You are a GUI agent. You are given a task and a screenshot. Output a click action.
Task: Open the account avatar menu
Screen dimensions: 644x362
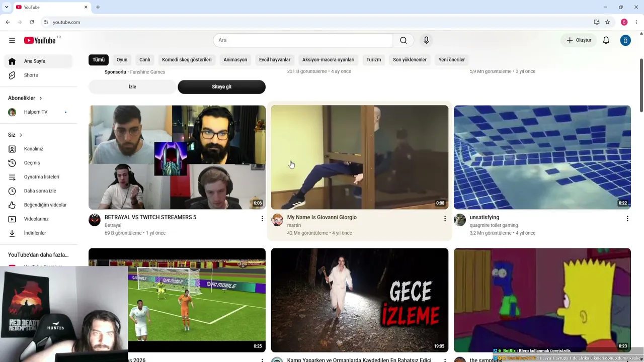(x=625, y=40)
